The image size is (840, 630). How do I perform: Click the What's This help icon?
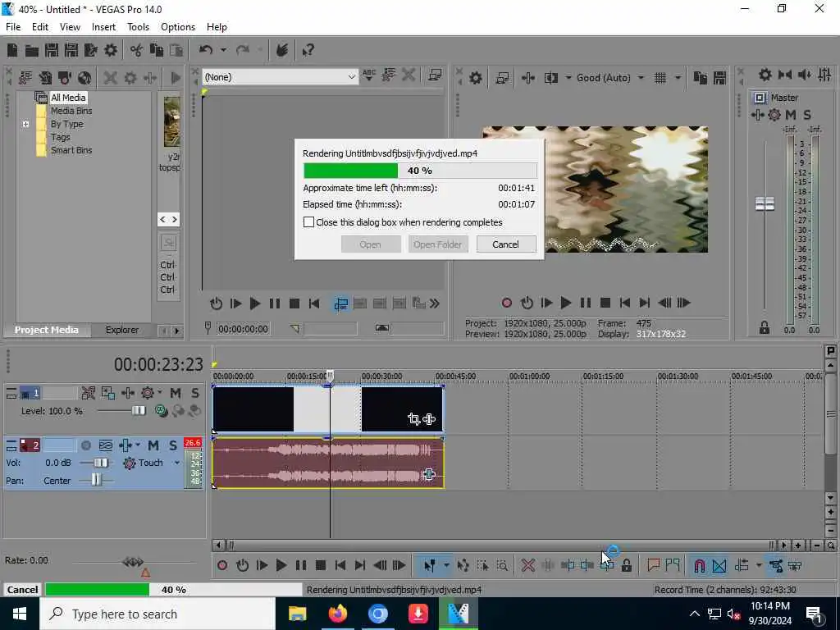[308, 50]
